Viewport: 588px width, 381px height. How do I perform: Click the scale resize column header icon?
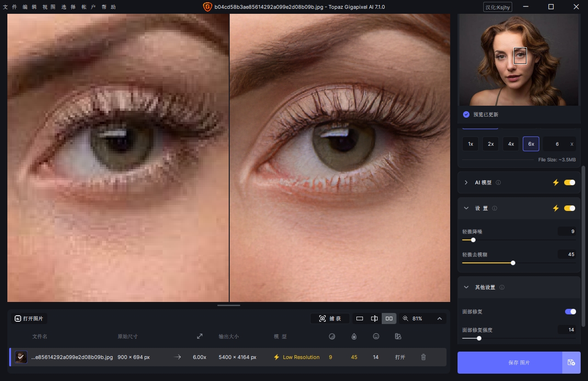(200, 336)
